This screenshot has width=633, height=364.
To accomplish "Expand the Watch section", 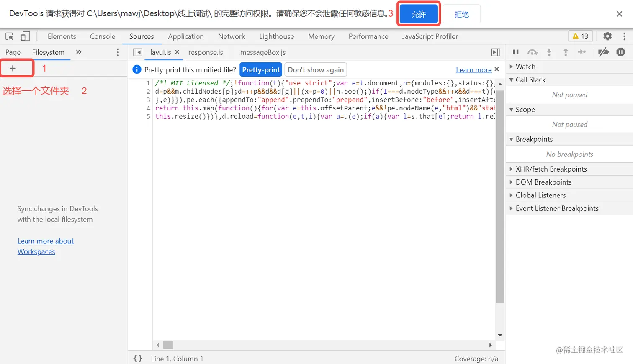I will (569, 67).
